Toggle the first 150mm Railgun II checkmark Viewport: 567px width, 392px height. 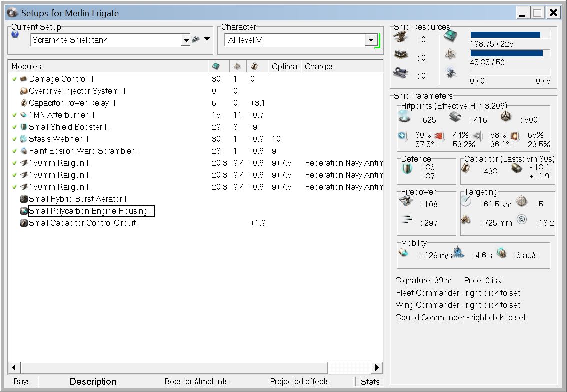[x=14, y=163]
